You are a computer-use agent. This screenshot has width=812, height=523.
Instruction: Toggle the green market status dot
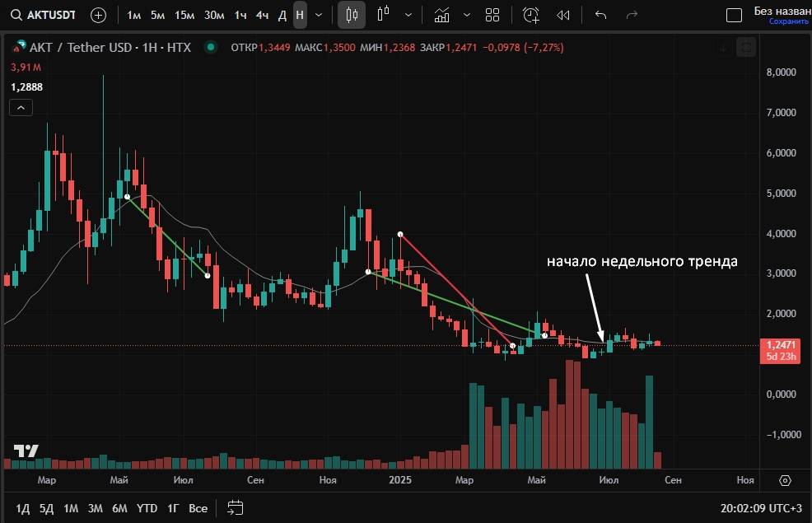[213, 48]
